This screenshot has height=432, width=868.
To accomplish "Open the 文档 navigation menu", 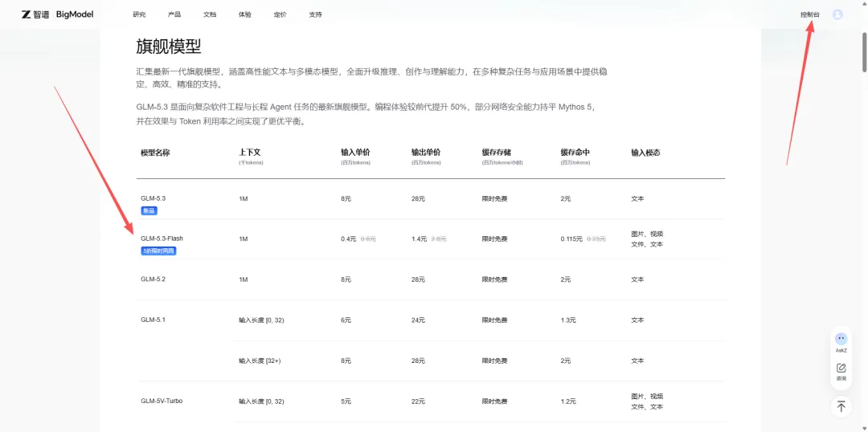I will click(x=210, y=14).
